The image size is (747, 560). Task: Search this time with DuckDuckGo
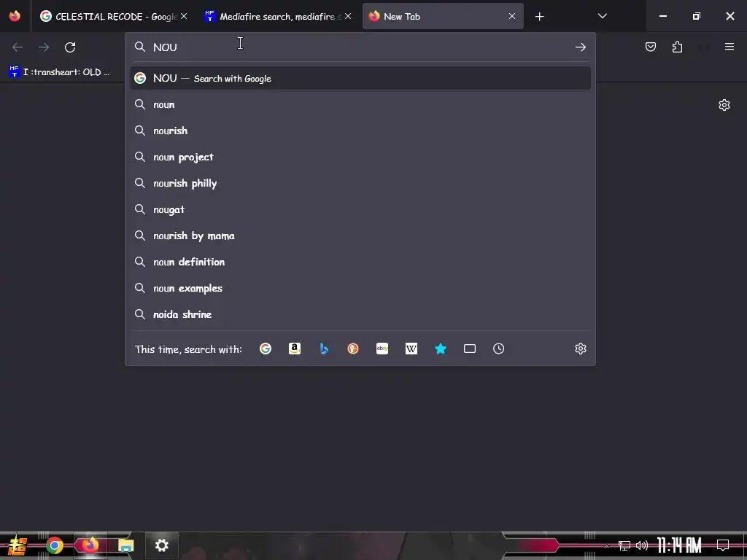[353, 349]
